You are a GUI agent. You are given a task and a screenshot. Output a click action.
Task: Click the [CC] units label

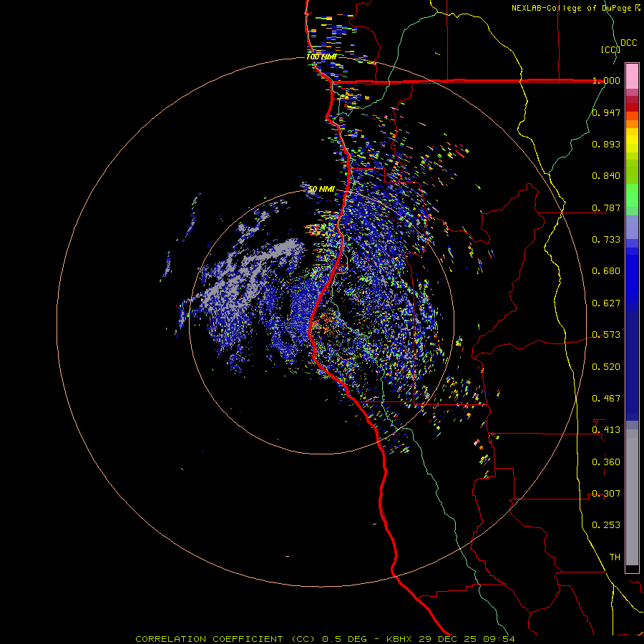(611, 49)
